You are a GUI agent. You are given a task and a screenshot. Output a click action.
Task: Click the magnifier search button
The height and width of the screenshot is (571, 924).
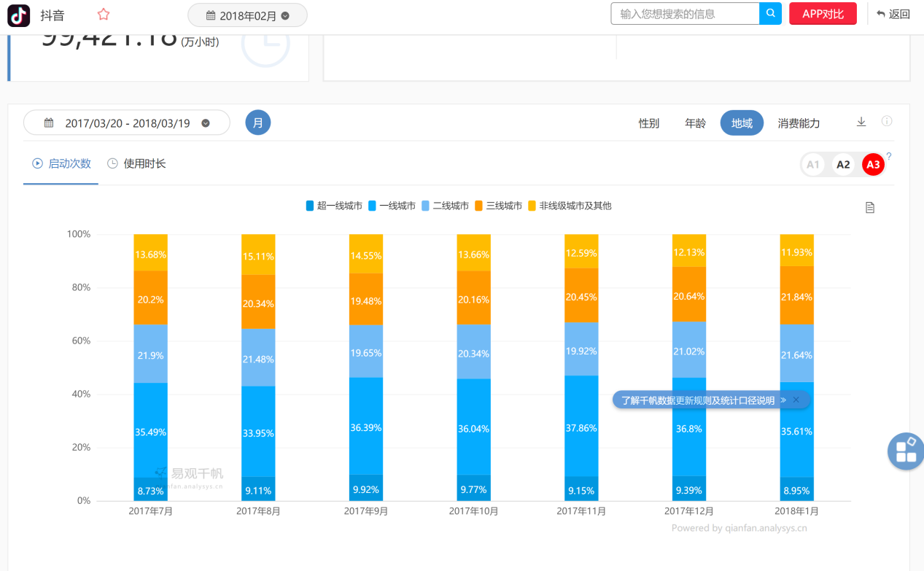pyautogui.click(x=770, y=14)
